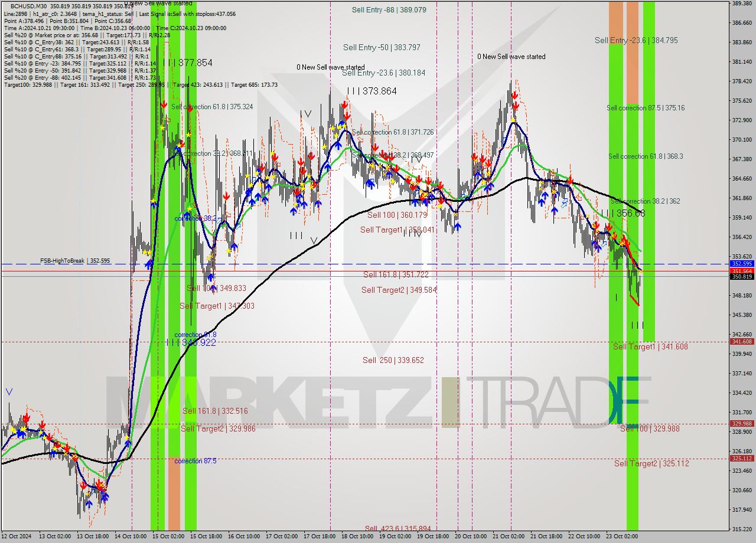Click the 'Sell Target1 | 347.303' label

[217, 306]
